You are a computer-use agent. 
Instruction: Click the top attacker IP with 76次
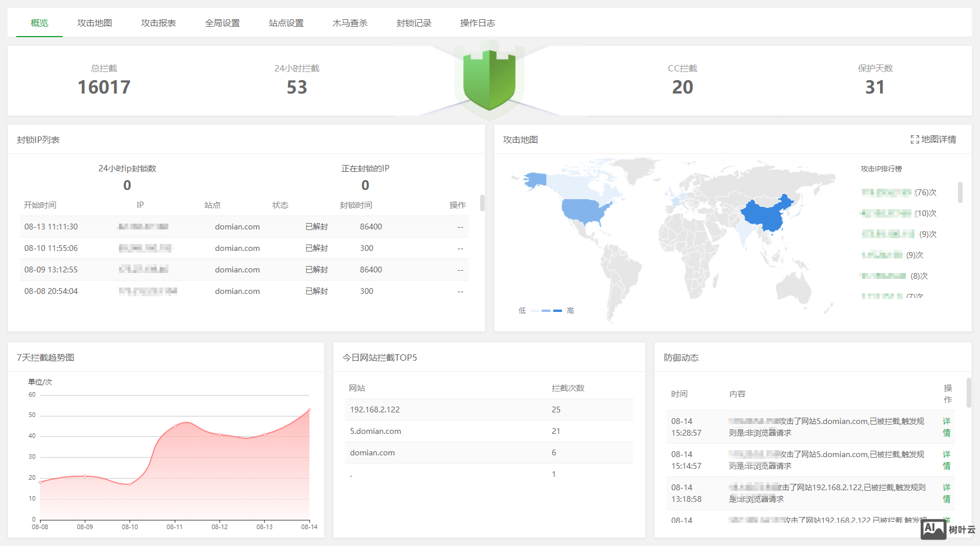pyautogui.click(x=887, y=192)
